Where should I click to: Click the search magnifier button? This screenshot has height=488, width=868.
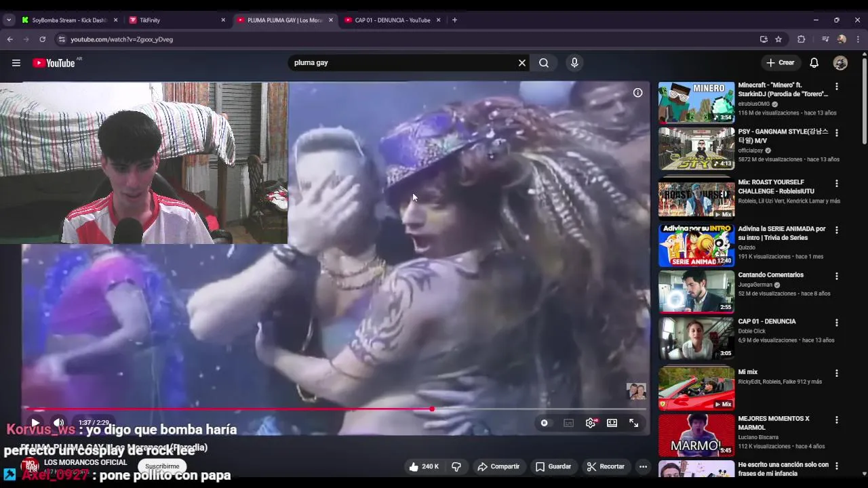[544, 63]
